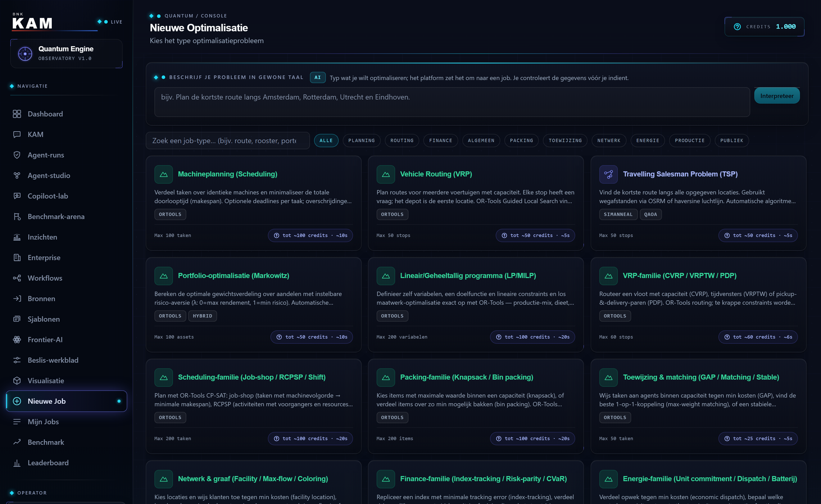The height and width of the screenshot is (504, 821).
Task: Select the PACKING filter chip
Action: coord(521,141)
